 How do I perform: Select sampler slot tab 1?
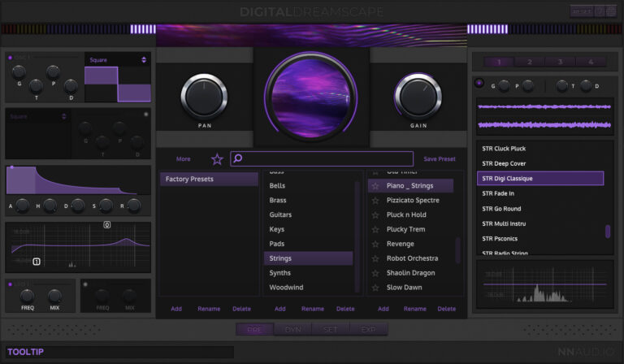click(499, 62)
